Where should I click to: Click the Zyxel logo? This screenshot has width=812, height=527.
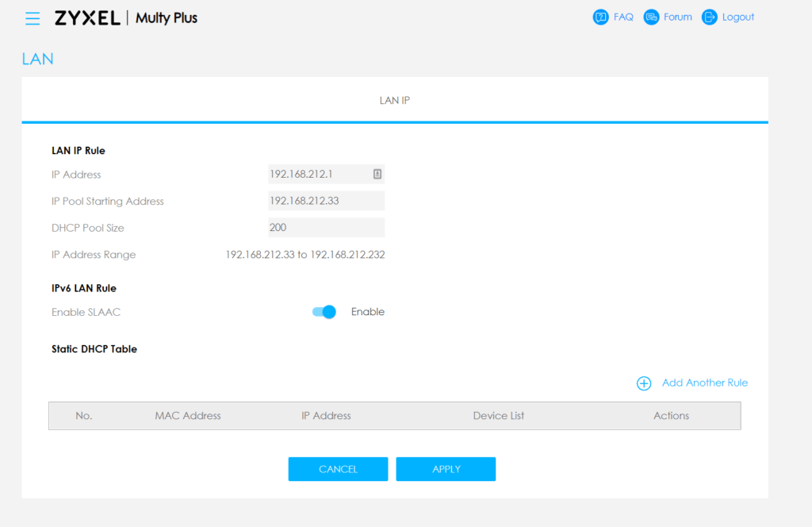click(87, 18)
